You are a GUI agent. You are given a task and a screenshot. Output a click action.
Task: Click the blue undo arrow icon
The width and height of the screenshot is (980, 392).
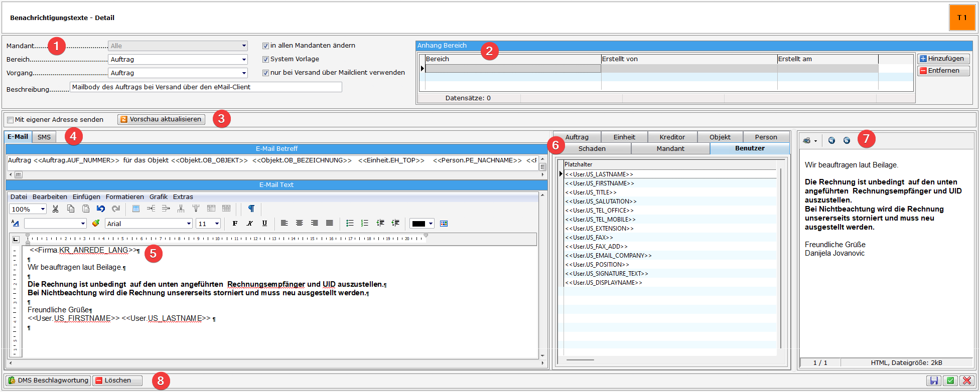101,209
